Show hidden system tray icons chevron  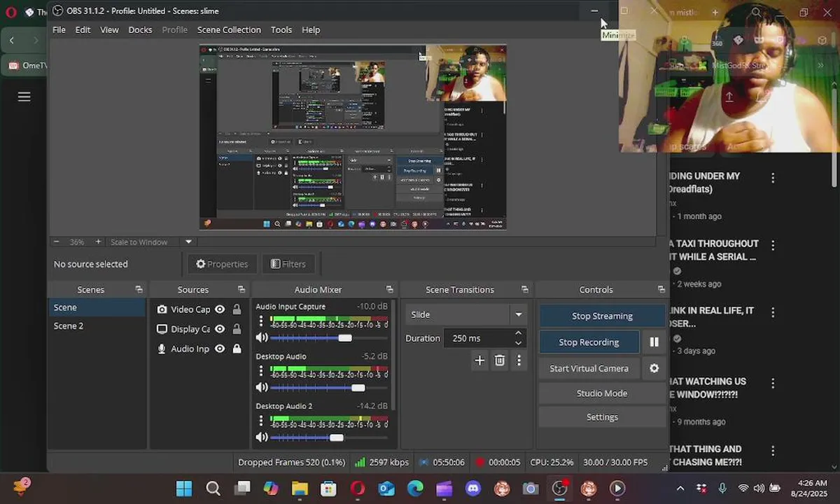pos(680,489)
